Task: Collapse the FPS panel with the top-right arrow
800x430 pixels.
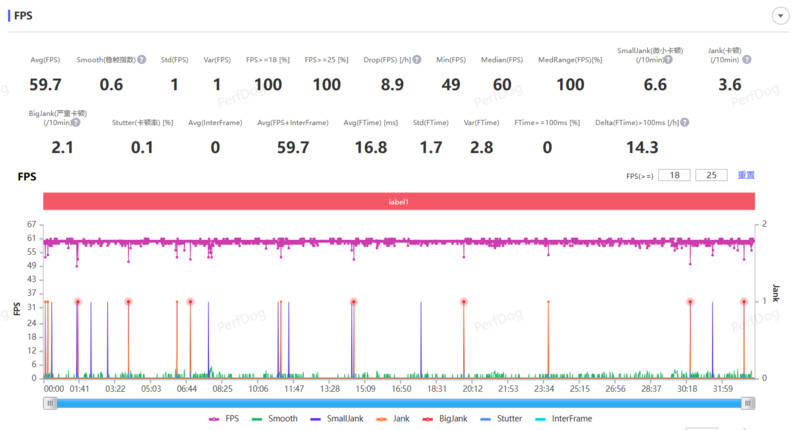Action: pyautogui.click(x=779, y=15)
